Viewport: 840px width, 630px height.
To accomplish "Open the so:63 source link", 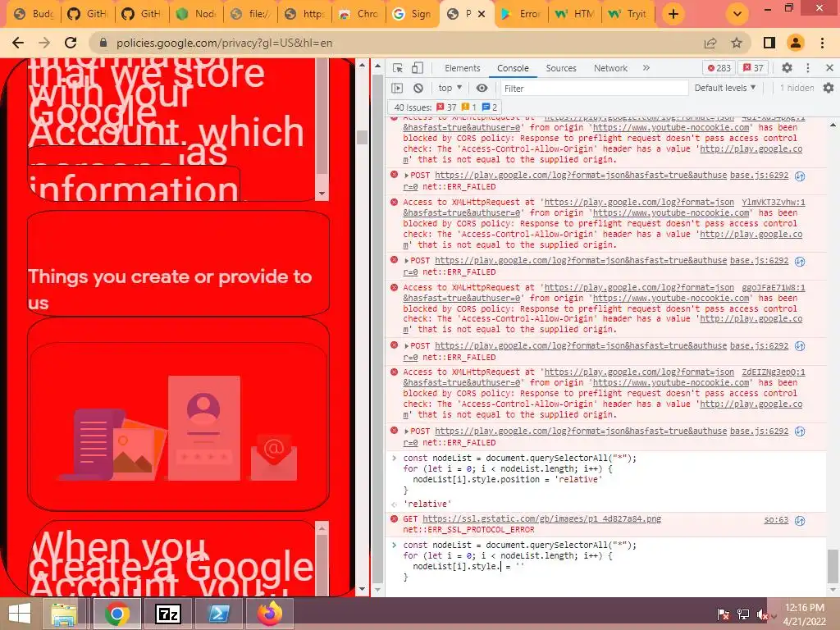I will click(x=776, y=519).
